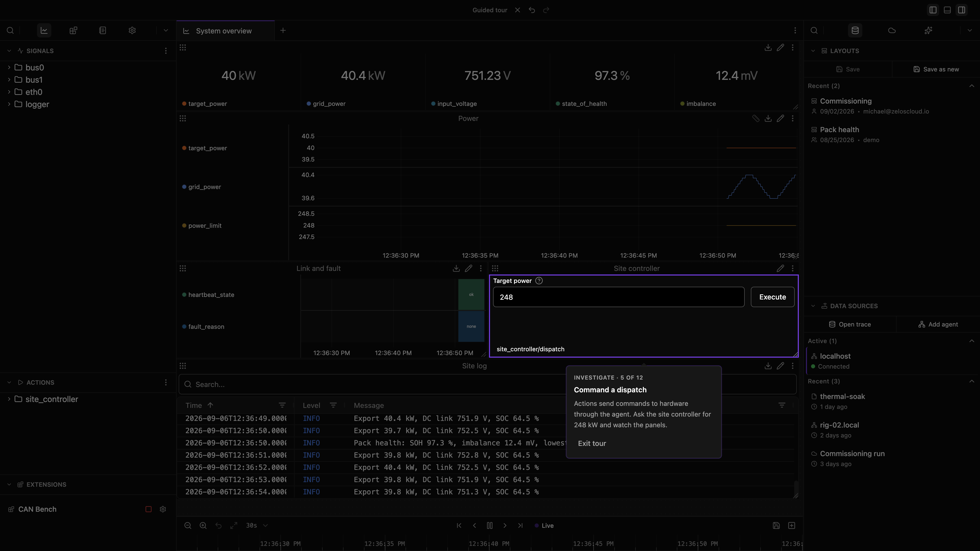Edit the summary values panel

pos(780,47)
